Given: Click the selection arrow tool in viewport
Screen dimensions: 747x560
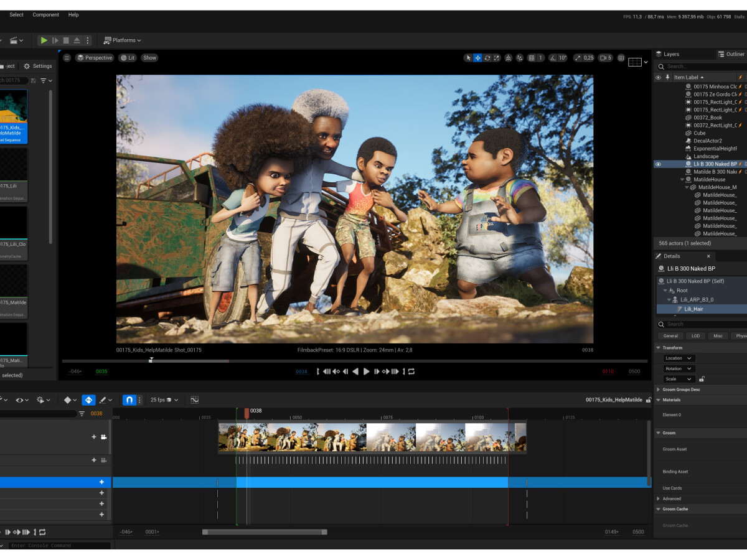Looking at the screenshot, I should coord(468,58).
